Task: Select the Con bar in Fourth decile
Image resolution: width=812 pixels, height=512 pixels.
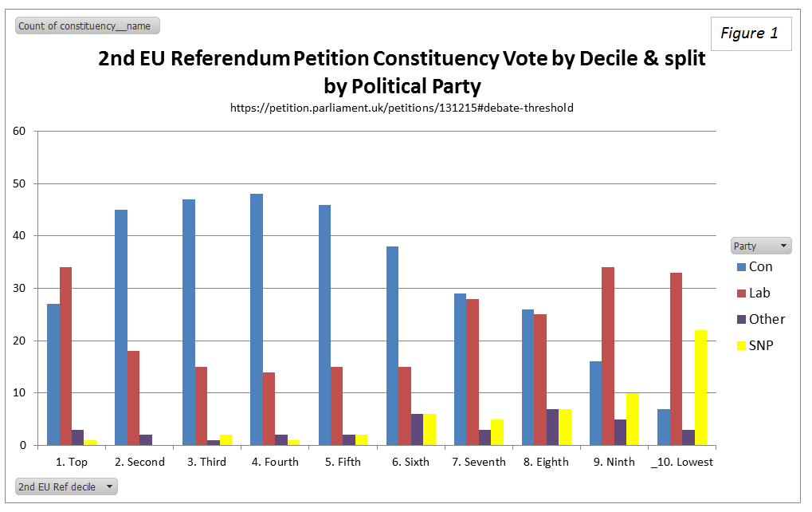Action: (257, 319)
